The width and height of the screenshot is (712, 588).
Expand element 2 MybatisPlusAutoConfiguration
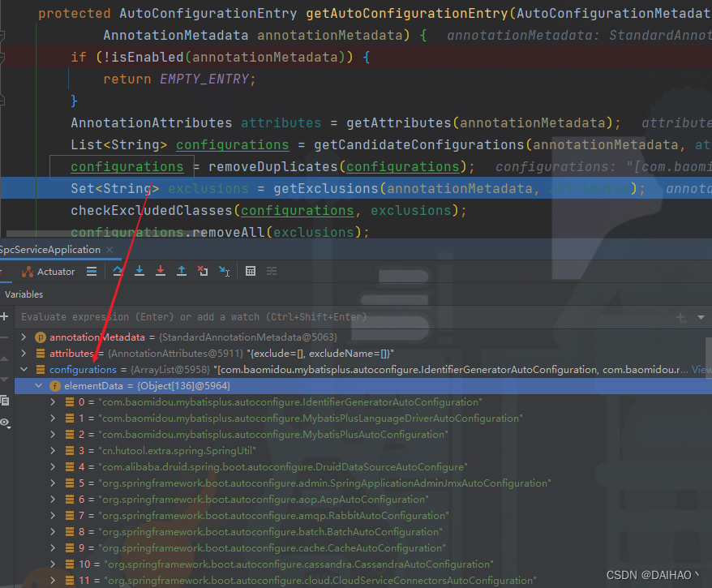click(x=54, y=435)
